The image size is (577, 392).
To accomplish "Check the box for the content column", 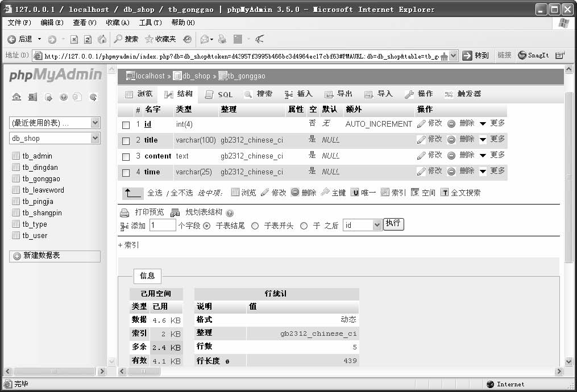I will (126, 157).
